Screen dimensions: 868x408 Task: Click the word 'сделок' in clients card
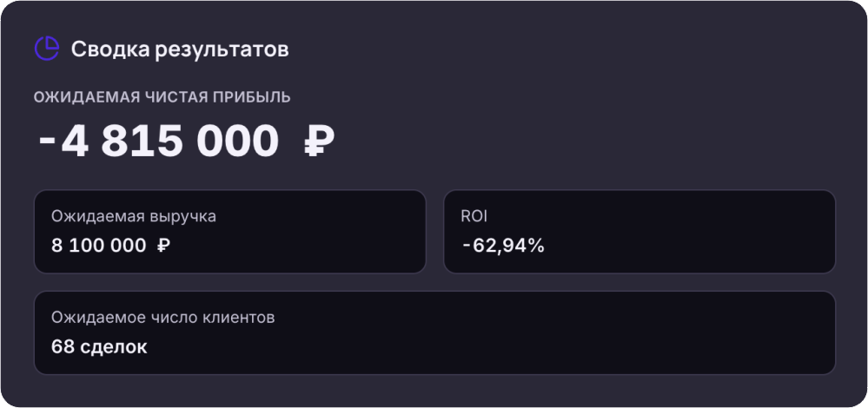[113, 346]
